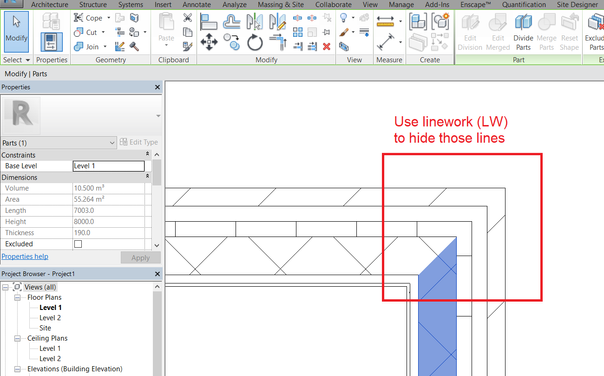The height and width of the screenshot is (376, 604).
Task: Open the Manage ribbon tab
Action: point(401,5)
